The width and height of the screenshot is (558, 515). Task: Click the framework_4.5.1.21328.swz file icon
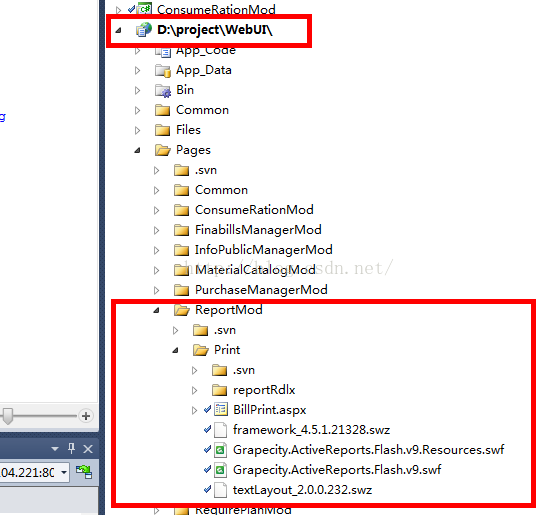(x=221, y=430)
